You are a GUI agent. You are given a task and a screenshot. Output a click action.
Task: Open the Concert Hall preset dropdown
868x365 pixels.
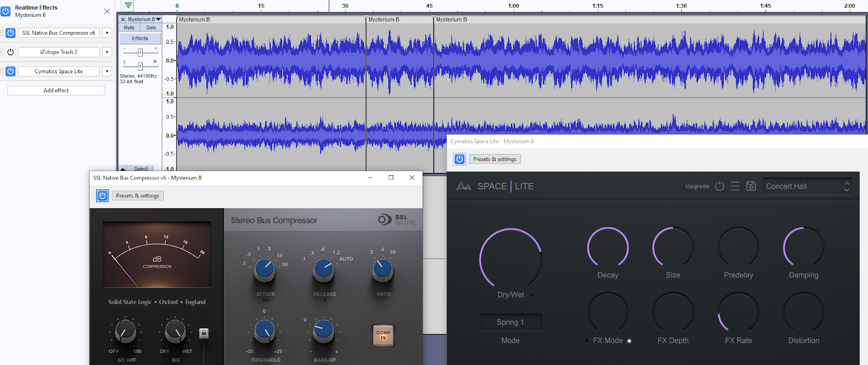(807, 186)
